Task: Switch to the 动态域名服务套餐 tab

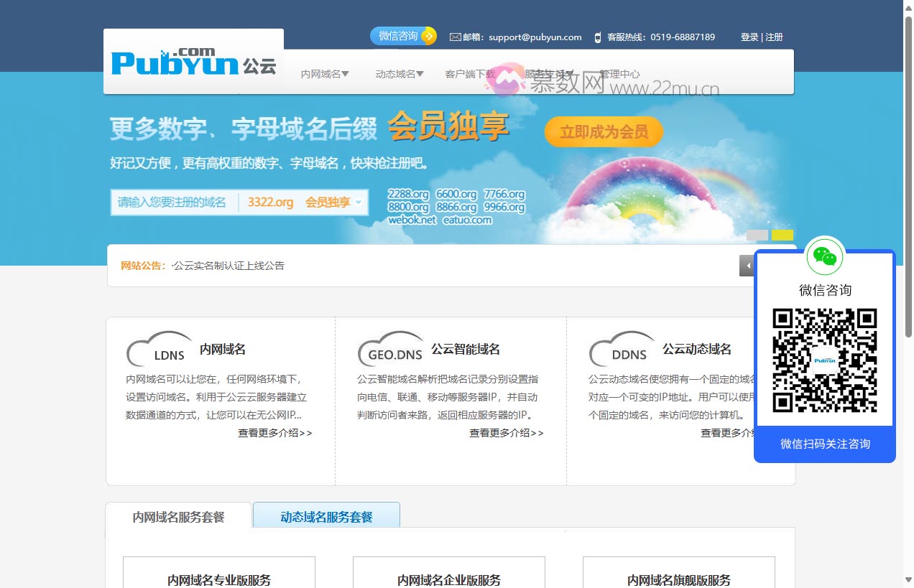Action: tap(326, 517)
